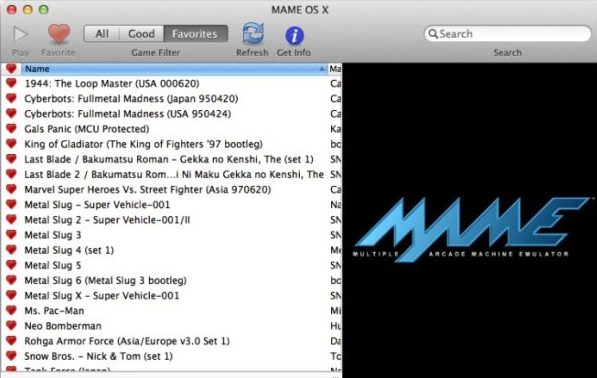Select 1944: The Loop Master (USA 000620)
Image resolution: width=597 pixels, height=378 pixels.
112,83
